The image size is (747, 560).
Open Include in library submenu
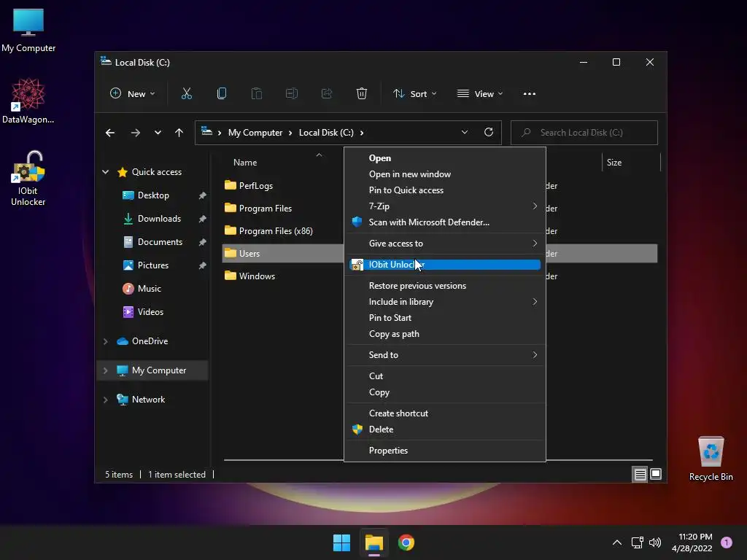[445, 302]
